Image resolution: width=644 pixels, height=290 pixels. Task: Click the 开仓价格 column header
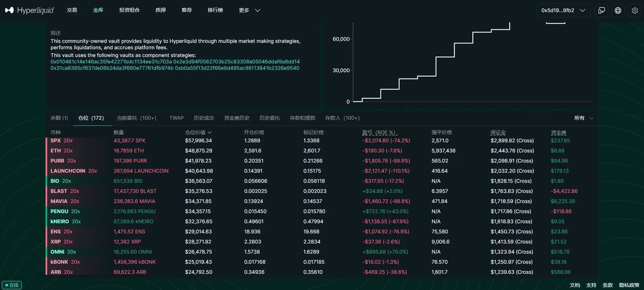click(254, 132)
